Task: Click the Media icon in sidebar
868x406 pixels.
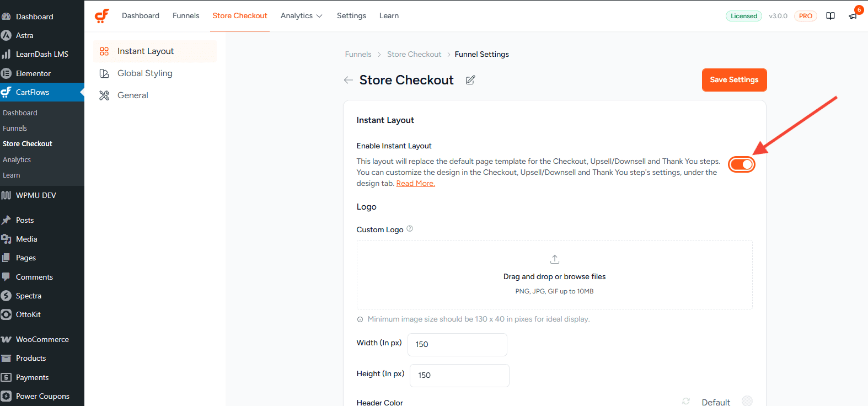Action: (6, 239)
